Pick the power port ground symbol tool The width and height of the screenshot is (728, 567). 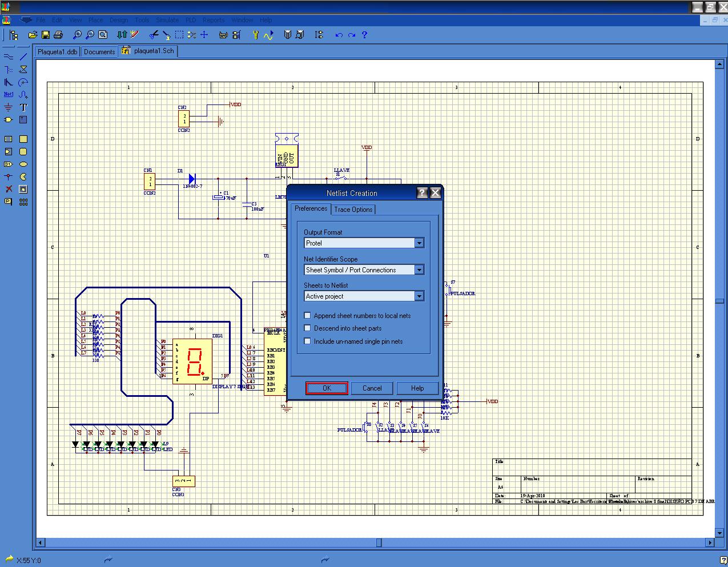[x=9, y=107]
